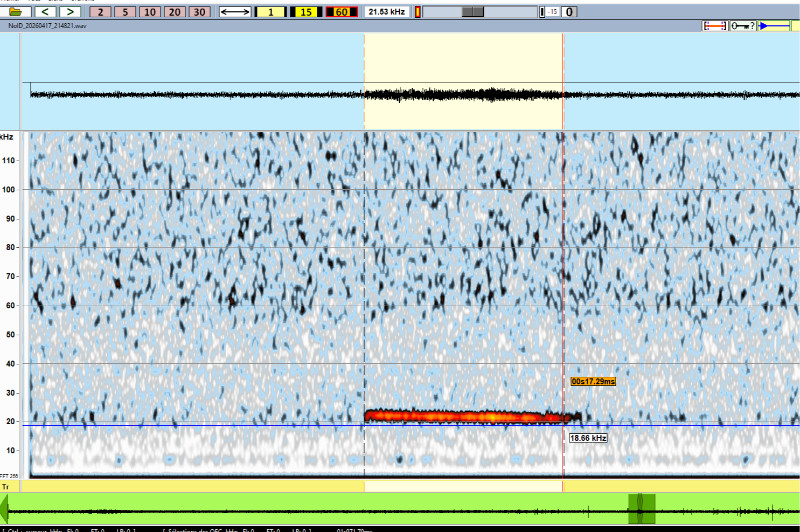Click the blue arrow playback icon
This screenshot has height=532, width=800.
(774, 25)
